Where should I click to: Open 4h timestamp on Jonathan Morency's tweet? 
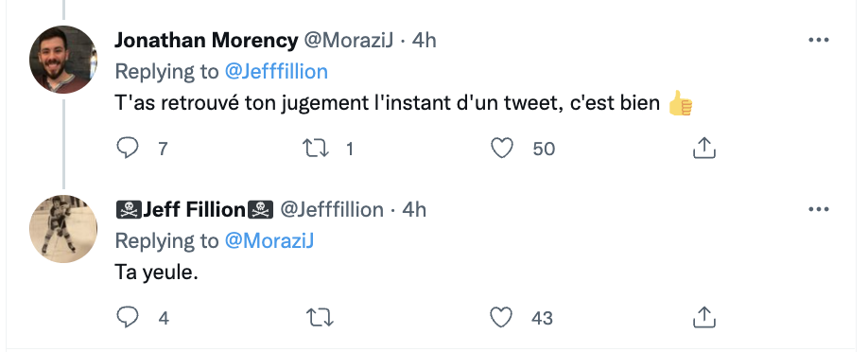[424, 40]
